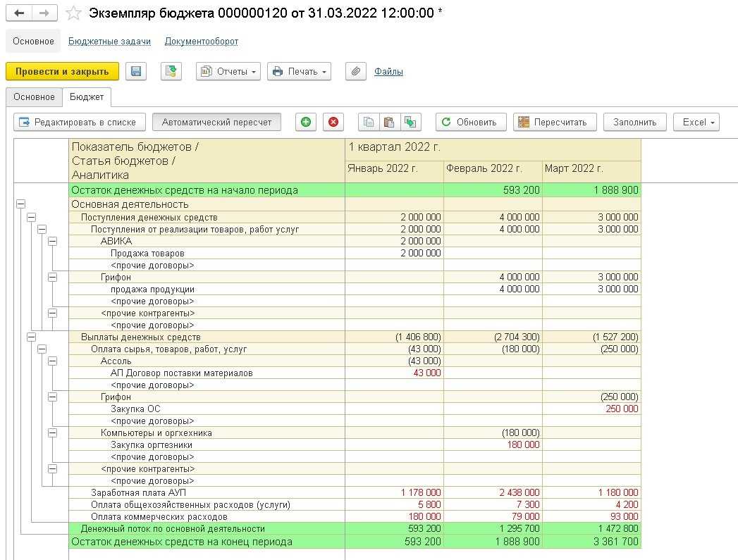
Task: Click the paperclip attachment icon
Action: (356, 71)
